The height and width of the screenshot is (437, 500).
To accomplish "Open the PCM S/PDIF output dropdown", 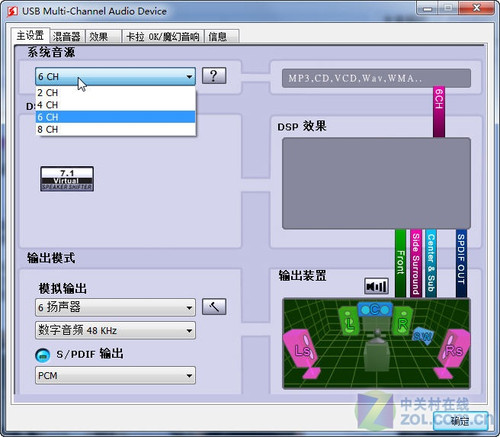I will [x=115, y=376].
